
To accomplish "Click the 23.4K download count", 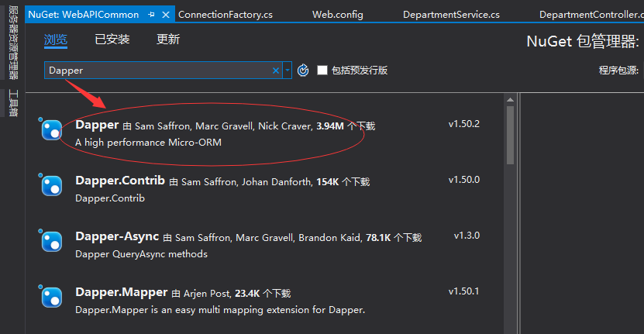I will 247,294.
